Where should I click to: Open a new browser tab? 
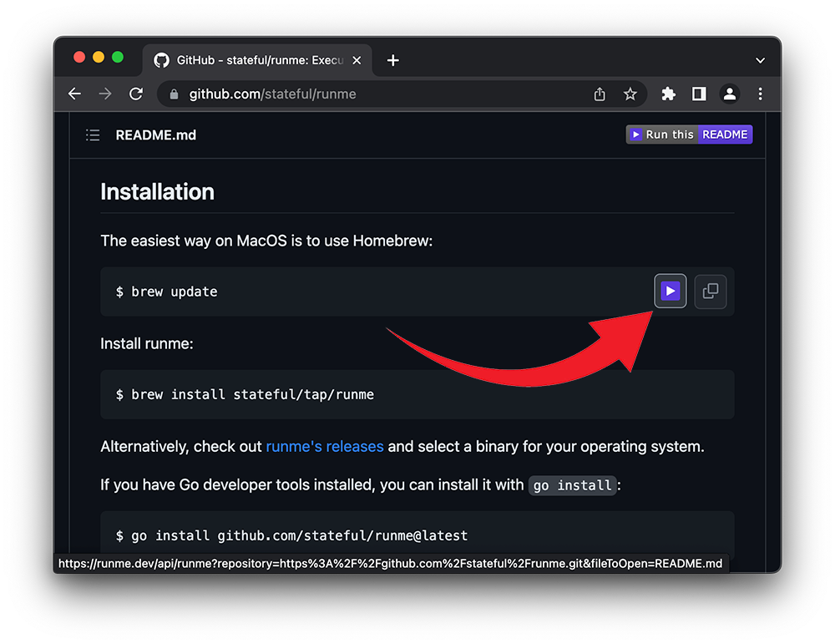pos(392,59)
